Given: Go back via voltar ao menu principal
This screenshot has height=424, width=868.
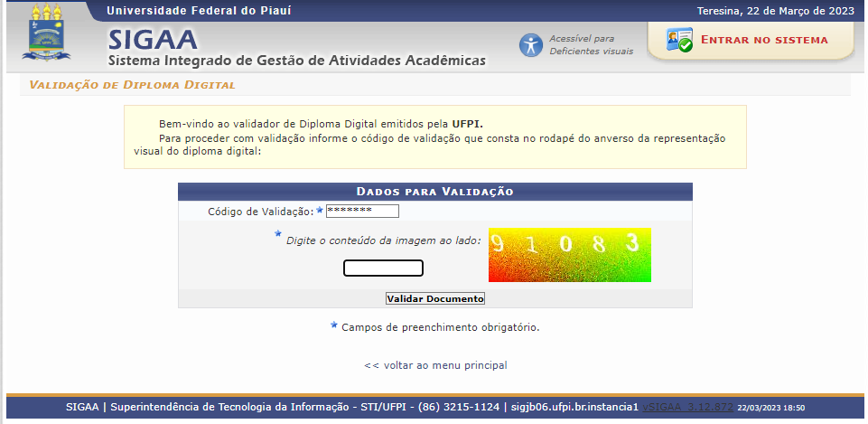Looking at the screenshot, I should coord(435,365).
